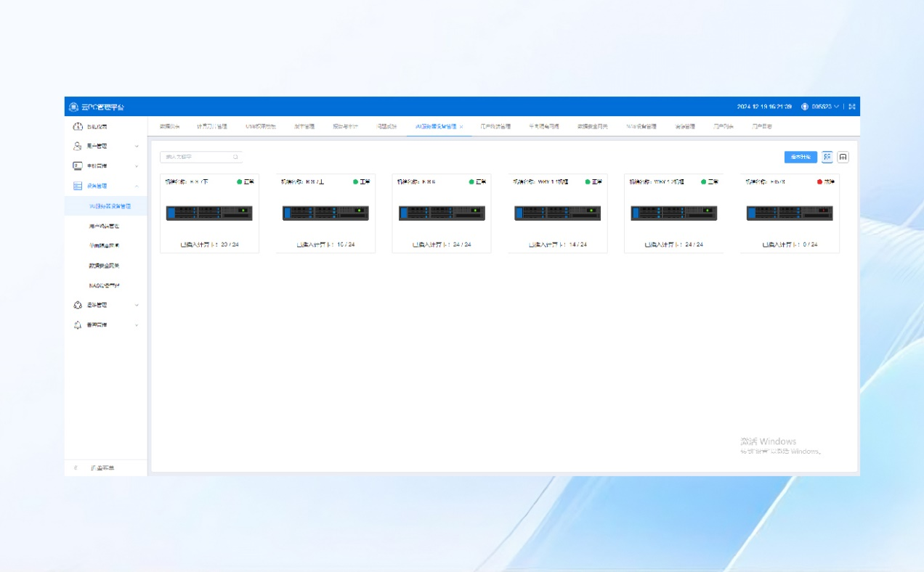
Task: Click the person icon for user management
Action: [78, 147]
